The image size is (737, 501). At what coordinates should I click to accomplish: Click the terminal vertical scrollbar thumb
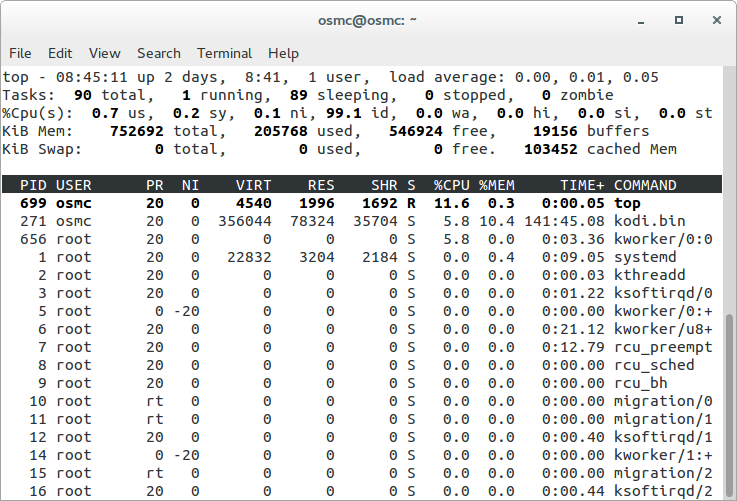729,405
